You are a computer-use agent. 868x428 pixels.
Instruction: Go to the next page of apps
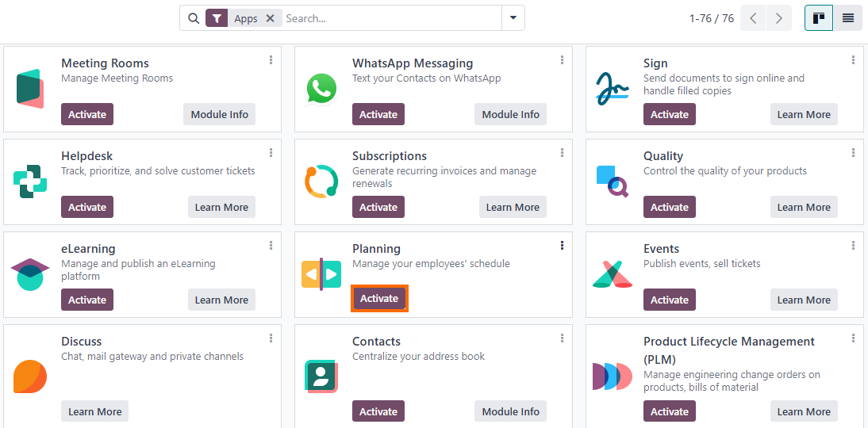coord(779,18)
